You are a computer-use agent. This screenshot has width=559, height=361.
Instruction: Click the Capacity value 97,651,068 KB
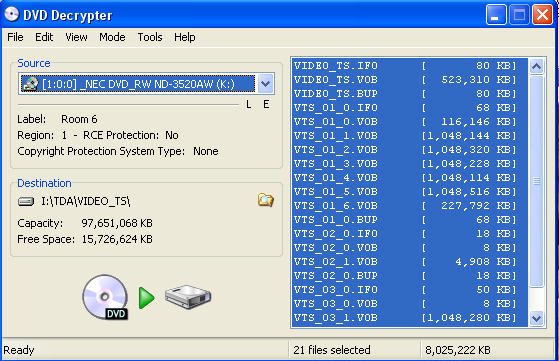[x=117, y=223]
